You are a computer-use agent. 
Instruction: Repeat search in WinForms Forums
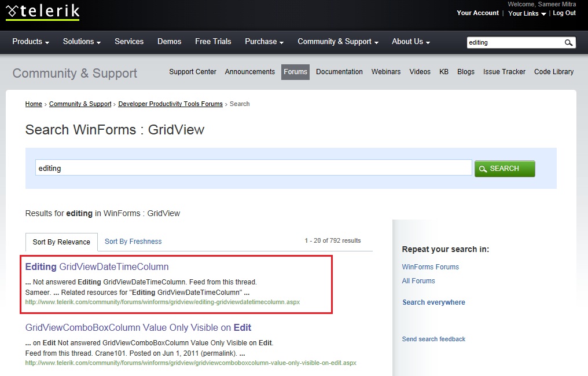click(431, 267)
